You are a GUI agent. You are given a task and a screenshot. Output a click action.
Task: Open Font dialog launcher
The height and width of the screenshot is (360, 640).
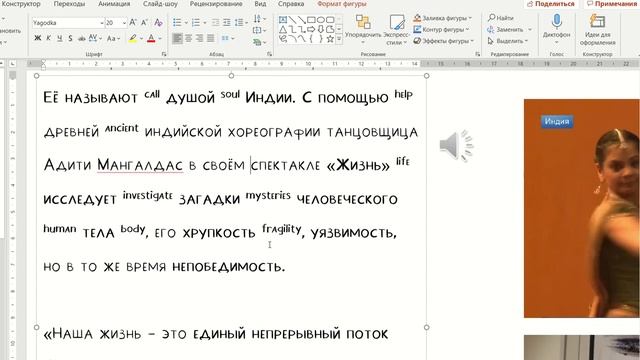164,54
